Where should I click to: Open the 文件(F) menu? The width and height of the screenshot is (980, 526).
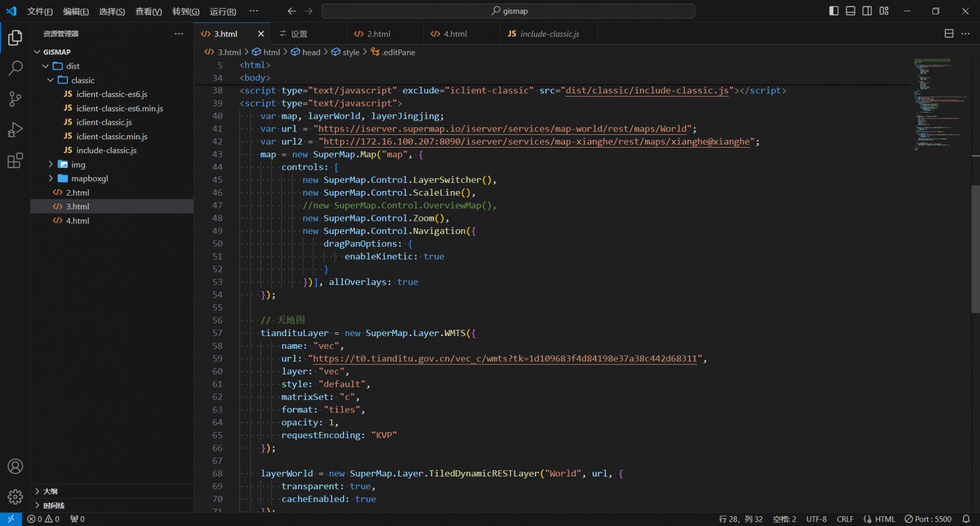40,11
